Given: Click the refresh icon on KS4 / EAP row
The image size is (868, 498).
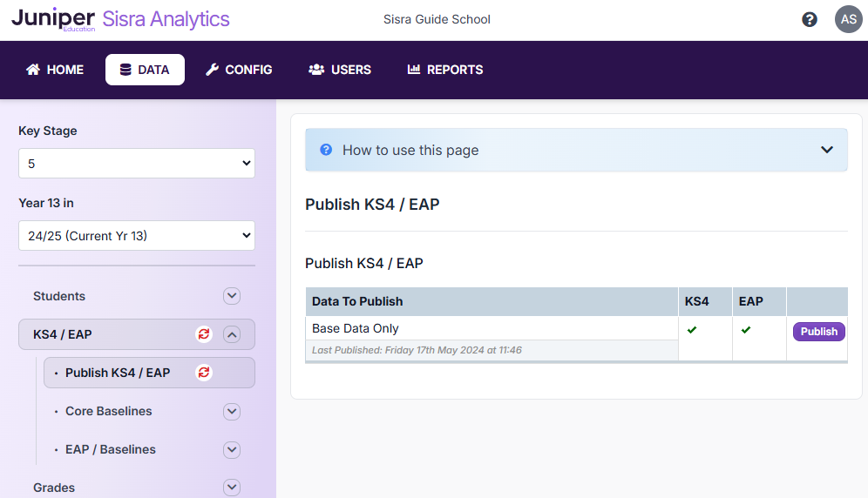Looking at the screenshot, I should tap(204, 334).
